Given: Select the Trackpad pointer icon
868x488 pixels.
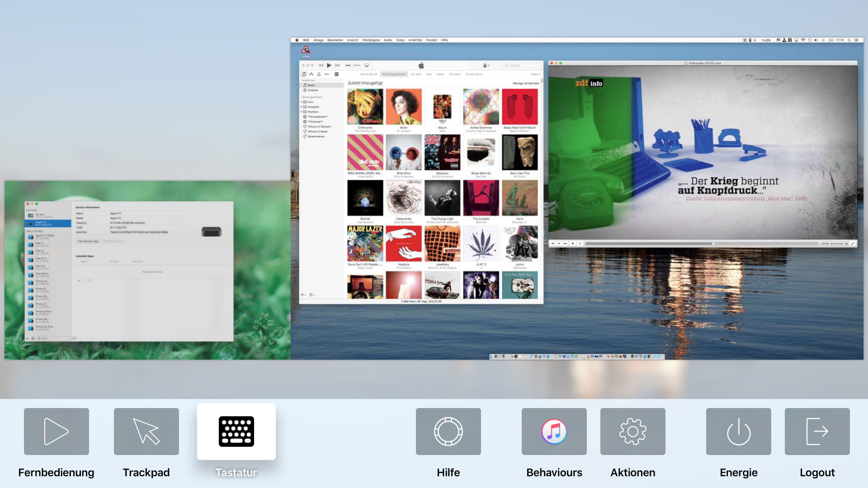Looking at the screenshot, I should click(x=146, y=432).
